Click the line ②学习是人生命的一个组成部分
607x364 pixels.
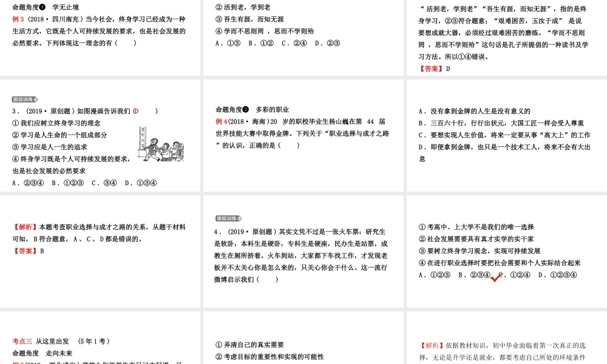59,135
